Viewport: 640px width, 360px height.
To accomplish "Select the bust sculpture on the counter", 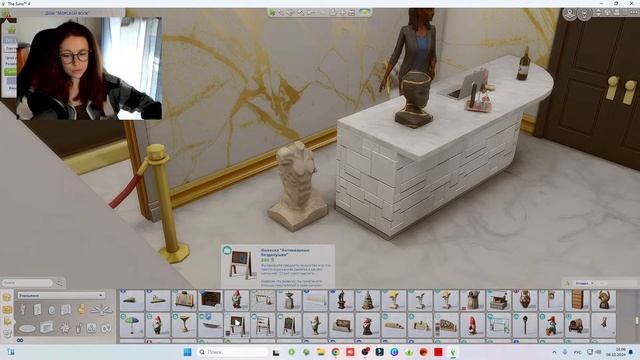I will pos(414,99).
